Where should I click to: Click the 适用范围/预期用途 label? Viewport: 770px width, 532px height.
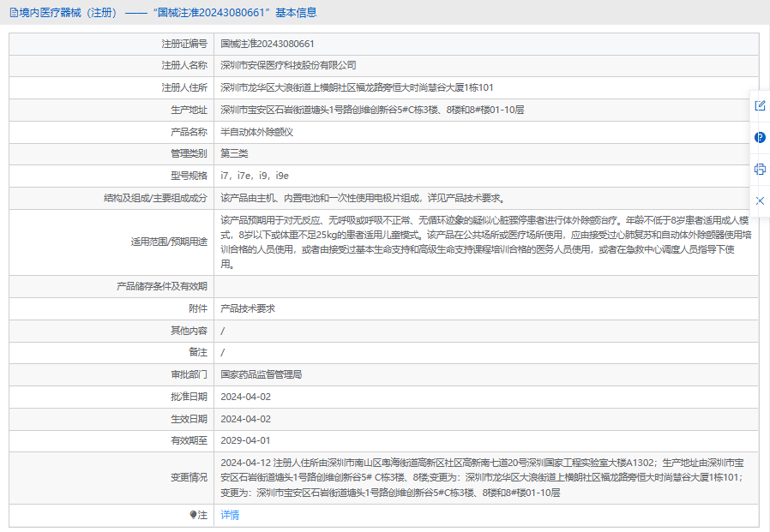(x=169, y=242)
